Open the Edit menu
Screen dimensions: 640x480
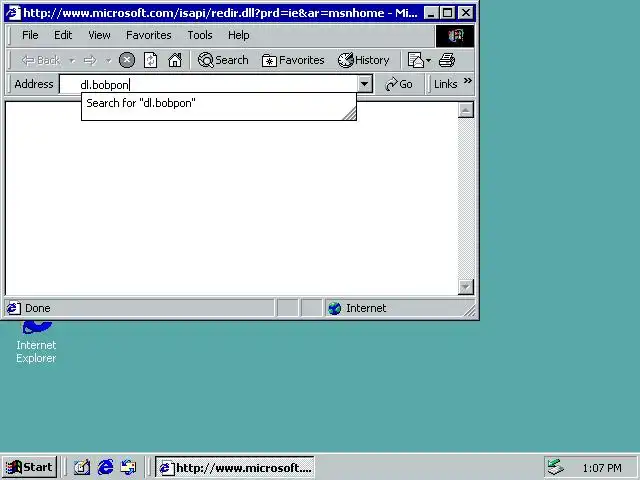pos(63,35)
